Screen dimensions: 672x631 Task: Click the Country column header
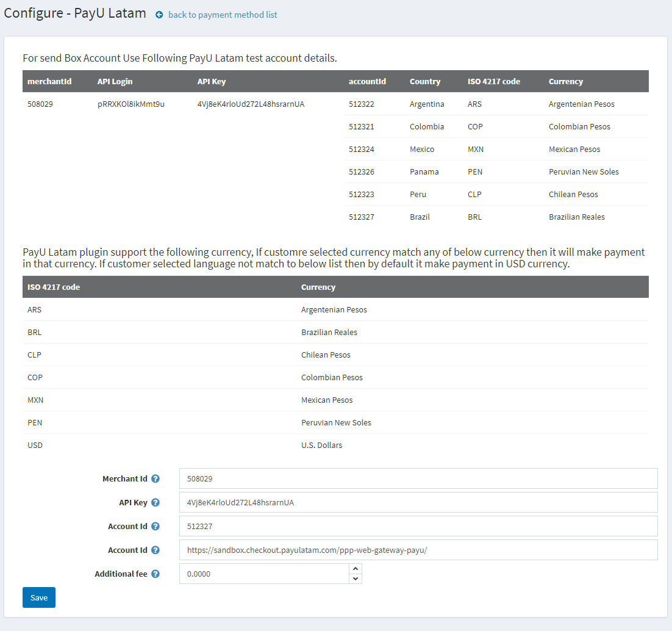pos(425,82)
